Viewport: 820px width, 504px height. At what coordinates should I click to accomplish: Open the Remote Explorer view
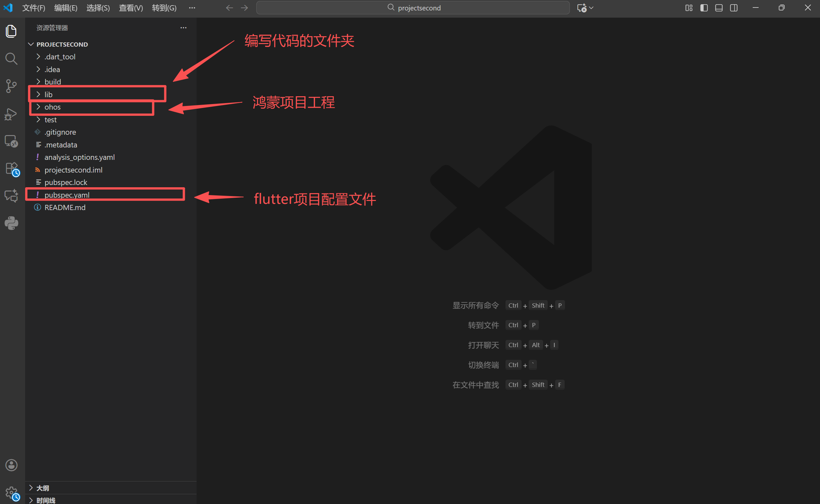click(x=11, y=141)
